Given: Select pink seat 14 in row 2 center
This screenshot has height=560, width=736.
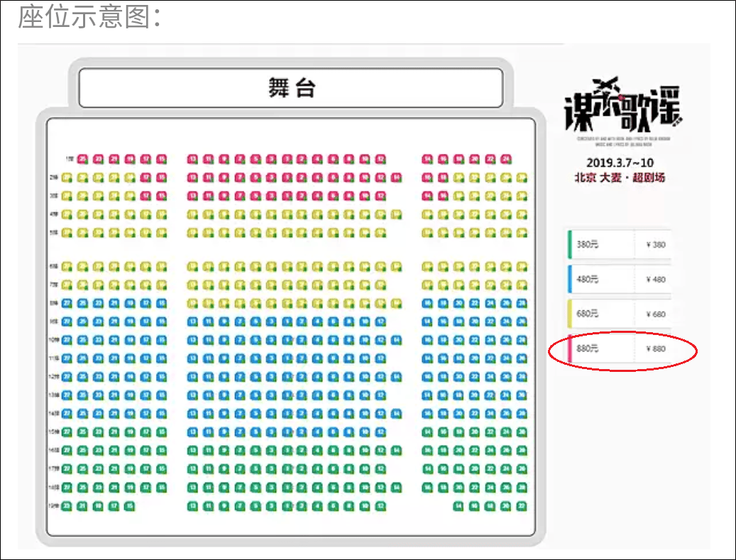Looking at the screenshot, I should [397, 177].
